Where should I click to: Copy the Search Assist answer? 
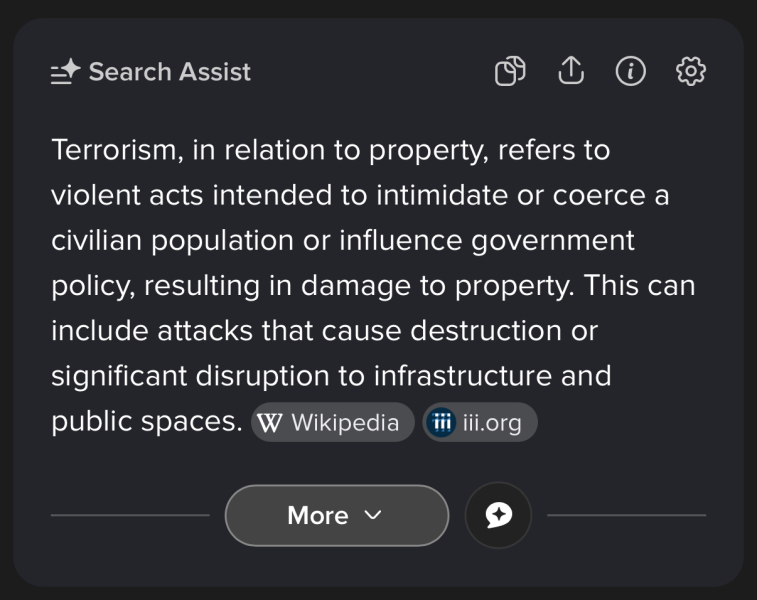tap(510, 71)
